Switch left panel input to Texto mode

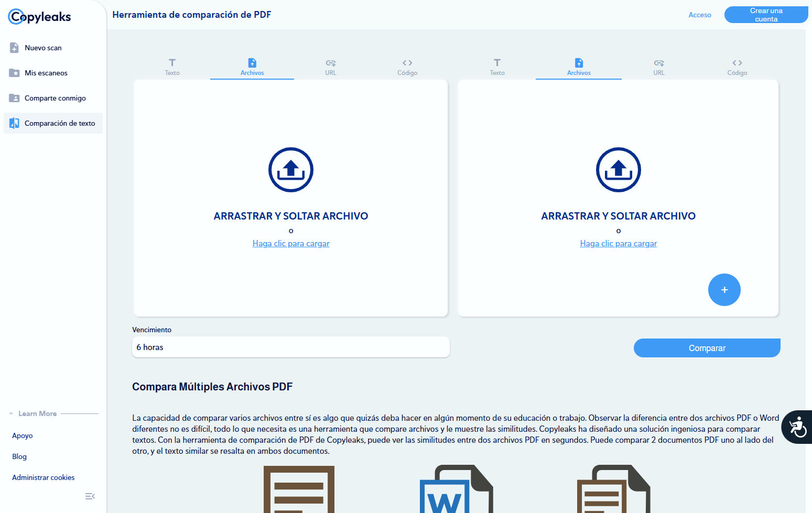tap(172, 67)
